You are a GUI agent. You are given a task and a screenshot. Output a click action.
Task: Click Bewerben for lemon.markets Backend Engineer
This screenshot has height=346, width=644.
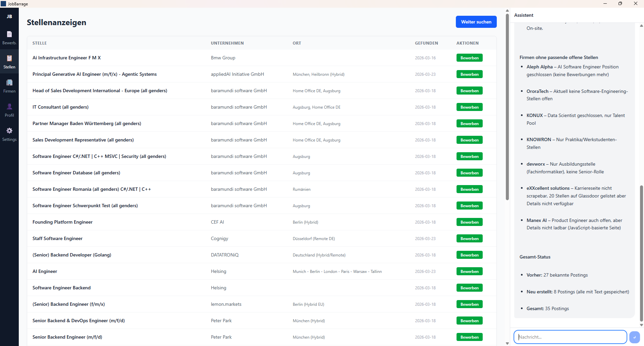coord(469,304)
